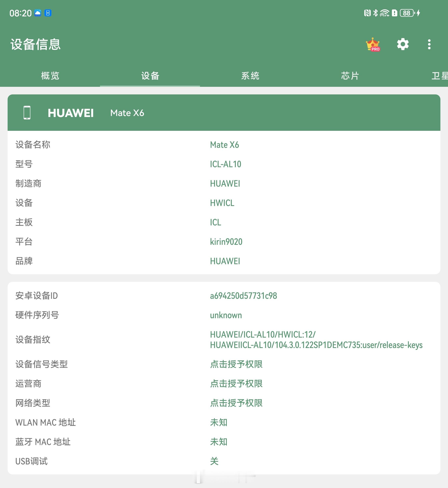Open the settings gear icon
448x488 pixels.
(403, 44)
